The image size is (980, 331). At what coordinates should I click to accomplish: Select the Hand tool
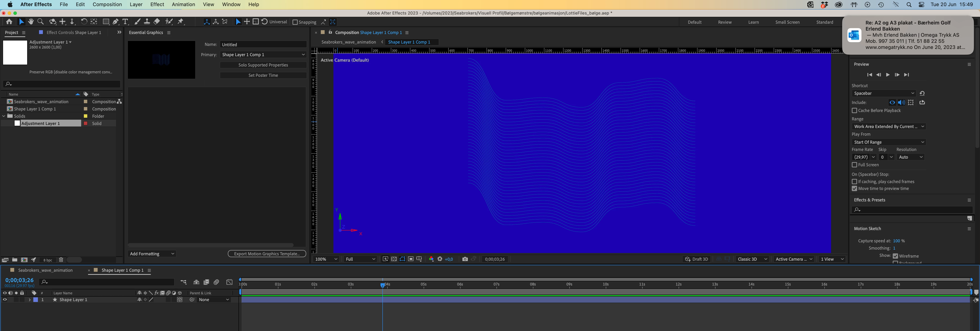31,22
